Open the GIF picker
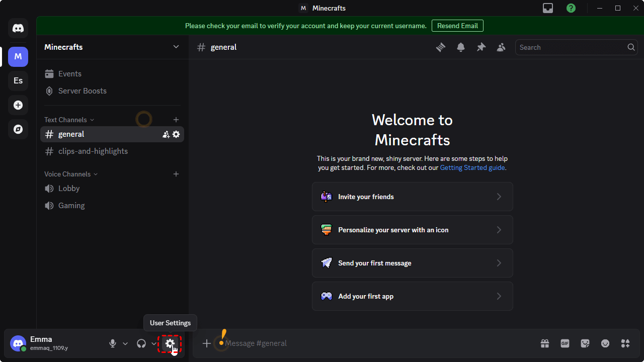 click(x=565, y=343)
